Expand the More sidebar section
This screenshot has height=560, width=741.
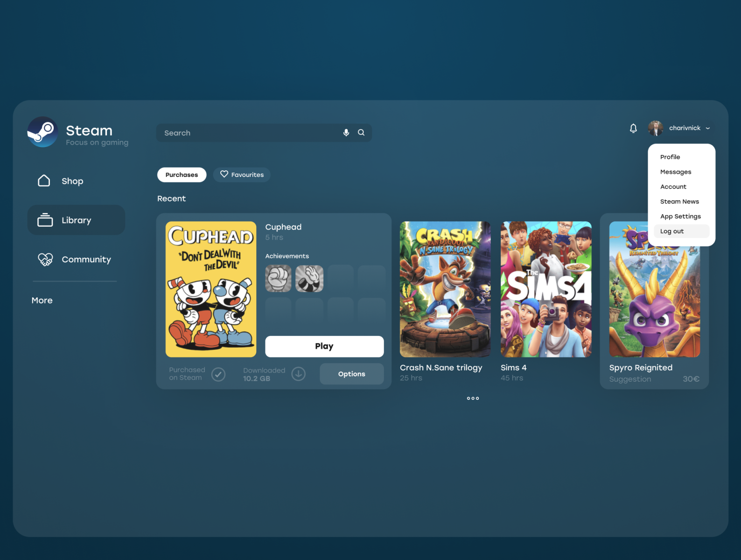[42, 301]
